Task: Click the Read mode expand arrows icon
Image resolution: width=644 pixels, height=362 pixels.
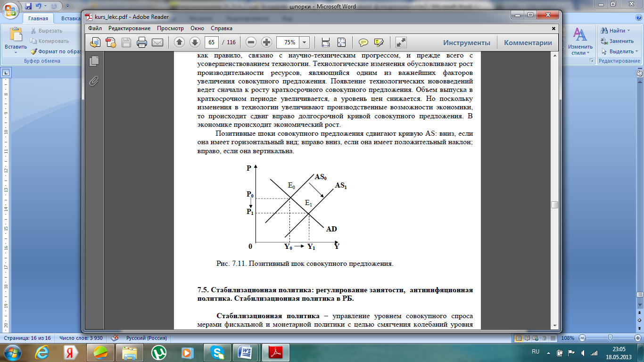Action: [401, 42]
